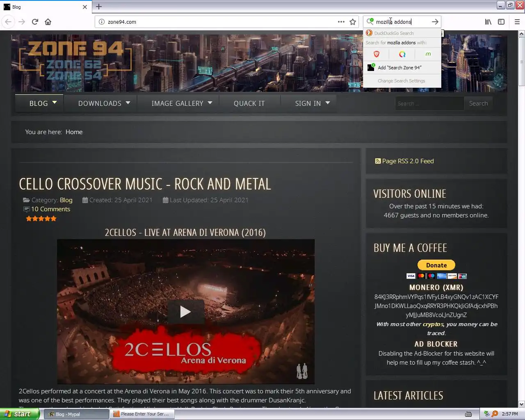Add "Search Zone 94" search engine
525x420 pixels.
click(x=402, y=68)
